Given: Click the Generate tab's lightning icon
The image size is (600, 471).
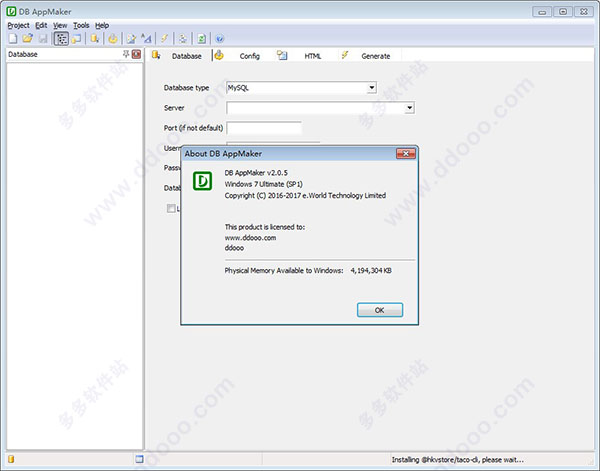Looking at the screenshot, I should pyautogui.click(x=345, y=55).
